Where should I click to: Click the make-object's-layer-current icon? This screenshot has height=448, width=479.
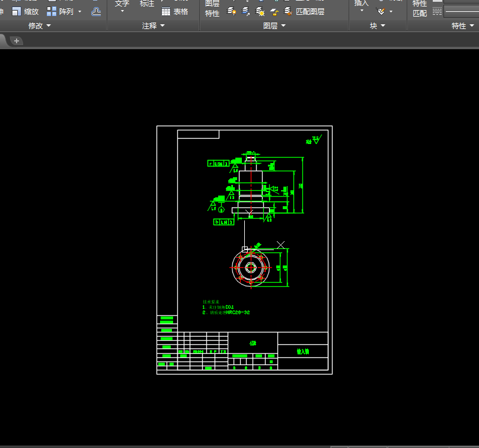tap(231, 12)
